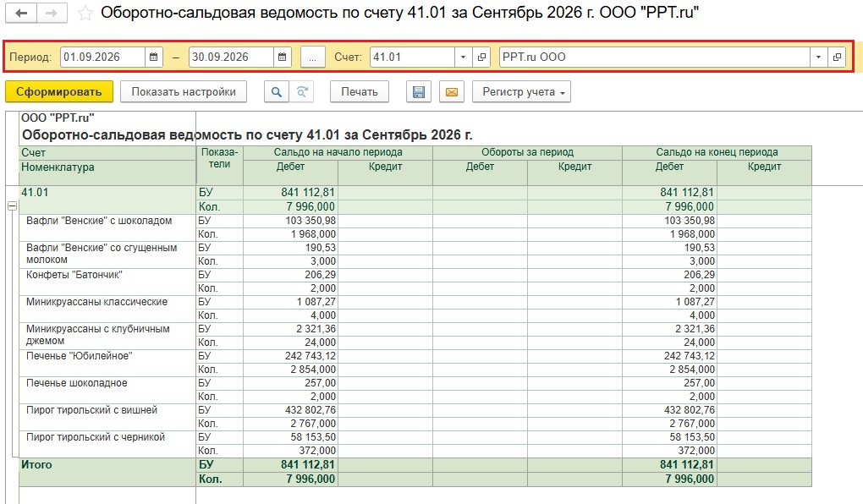Open calendar for start date 01.09.2026

pyautogui.click(x=153, y=57)
